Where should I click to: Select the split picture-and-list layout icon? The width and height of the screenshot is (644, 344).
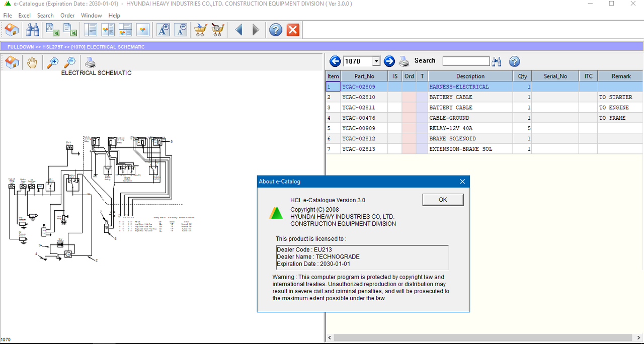point(126,30)
